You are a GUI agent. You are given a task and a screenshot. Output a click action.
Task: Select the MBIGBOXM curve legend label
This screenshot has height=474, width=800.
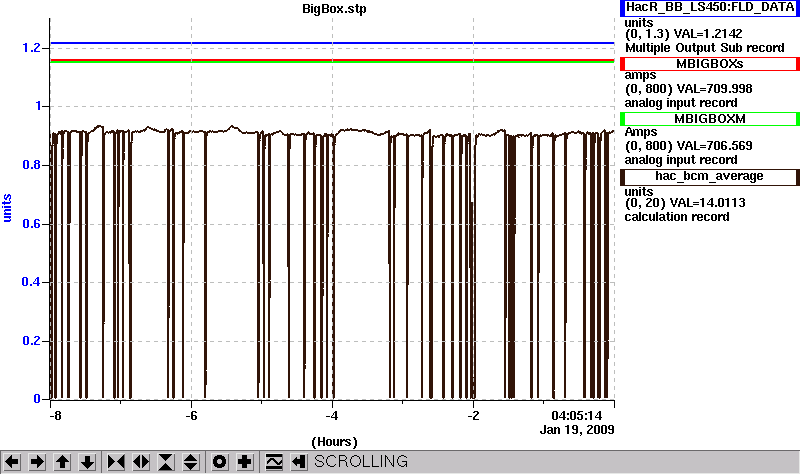[x=710, y=119]
